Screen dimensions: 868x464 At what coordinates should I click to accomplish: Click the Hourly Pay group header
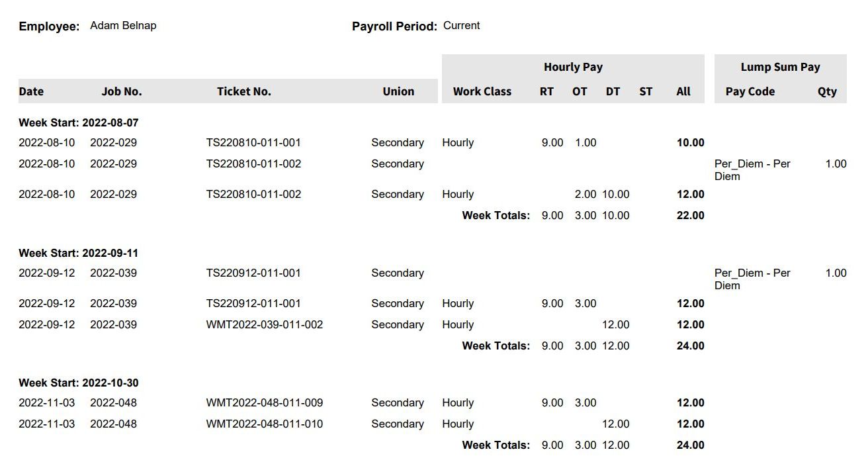[573, 67]
